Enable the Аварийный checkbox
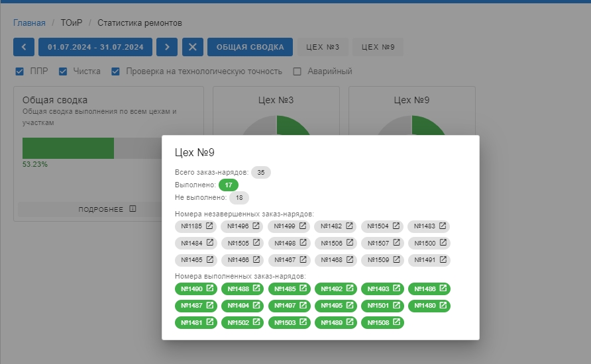This screenshot has height=364, width=591. point(297,71)
